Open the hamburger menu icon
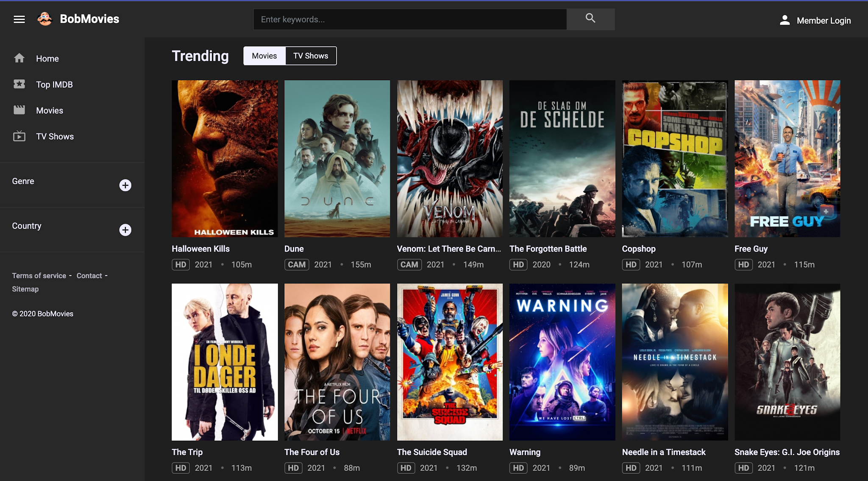Viewport: 868px width, 481px height. pos(19,19)
